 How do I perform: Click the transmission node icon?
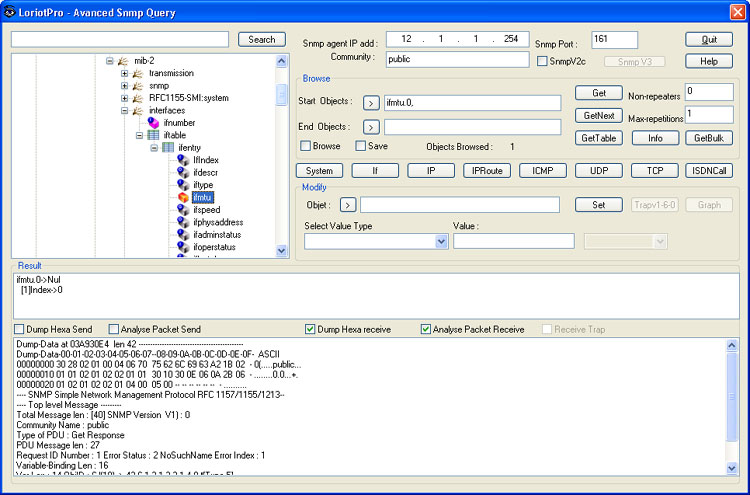138,73
